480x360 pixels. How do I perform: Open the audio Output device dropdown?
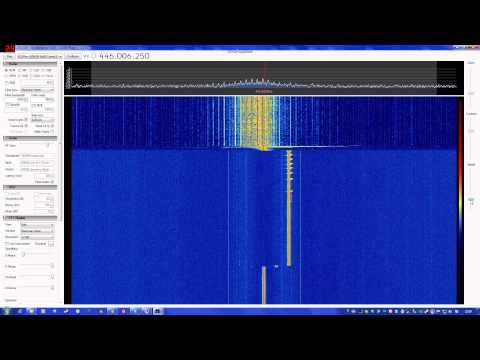coord(37,169)
